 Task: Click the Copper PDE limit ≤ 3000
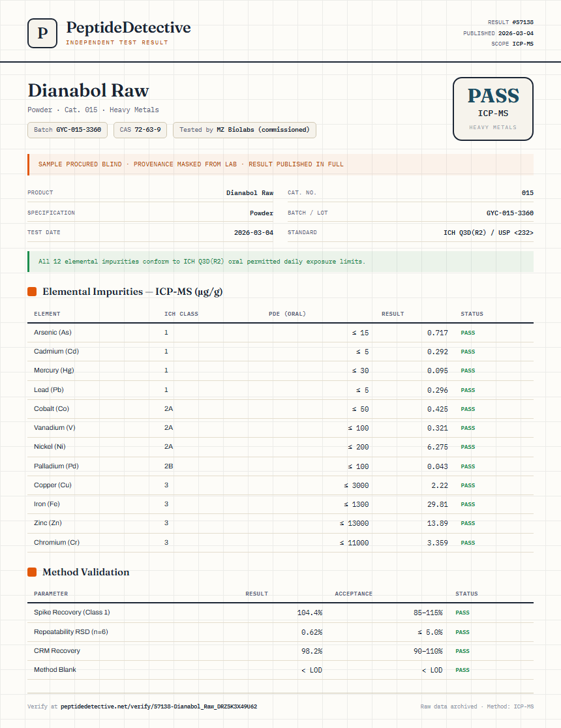pyautogui.click(x=356, y=485)
